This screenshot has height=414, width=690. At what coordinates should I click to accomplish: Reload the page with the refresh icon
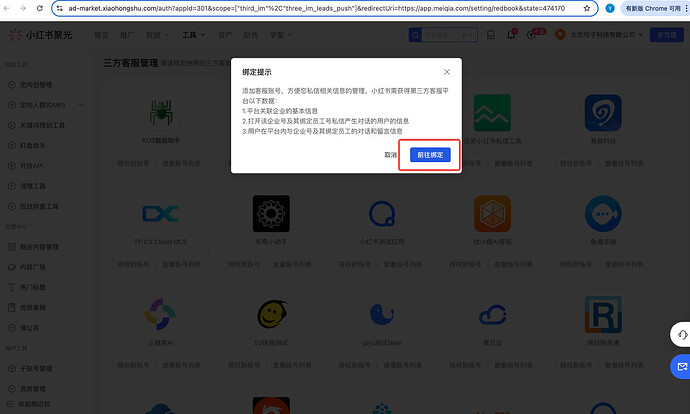[x=40, y=8]
